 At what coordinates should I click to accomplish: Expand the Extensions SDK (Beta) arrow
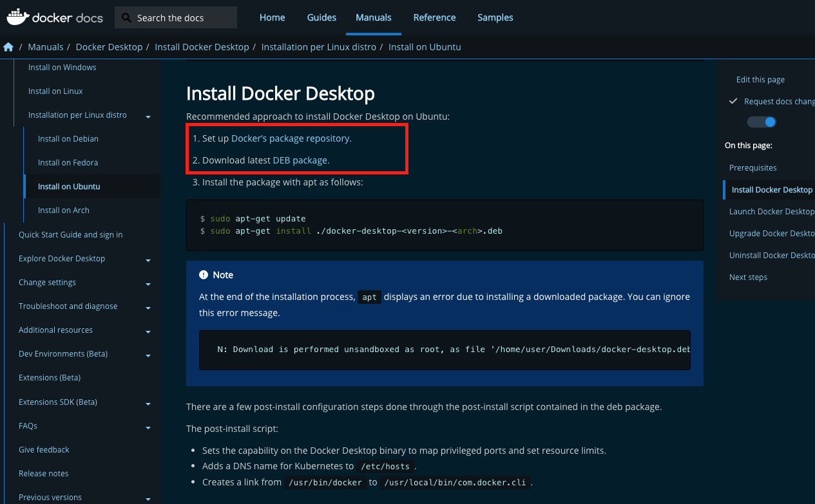(148, 404)
